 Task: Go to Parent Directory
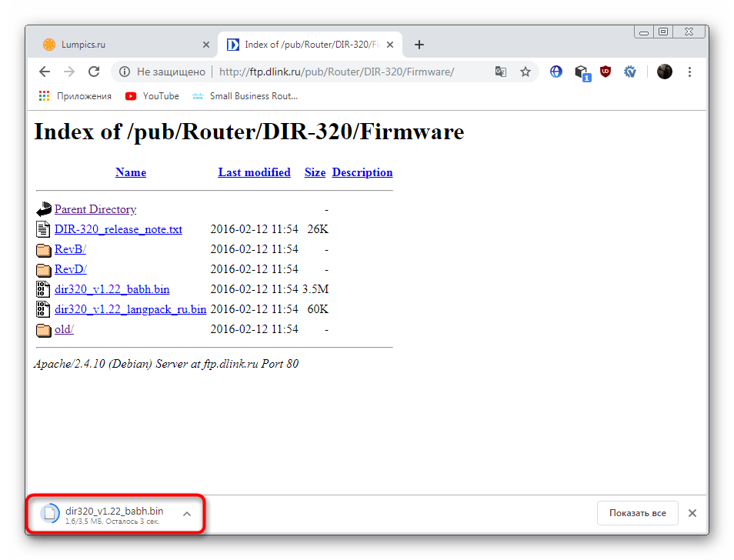[x=95, y=209]
